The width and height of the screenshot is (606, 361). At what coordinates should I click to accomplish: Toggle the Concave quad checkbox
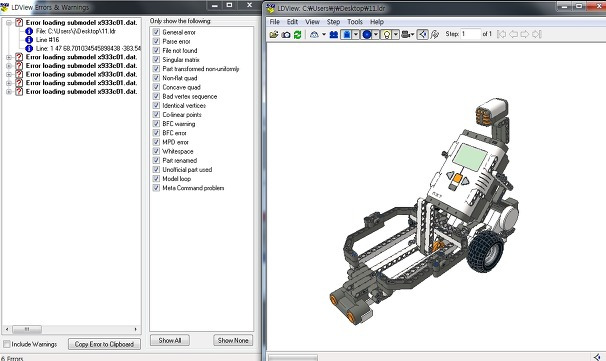[156, 87]
